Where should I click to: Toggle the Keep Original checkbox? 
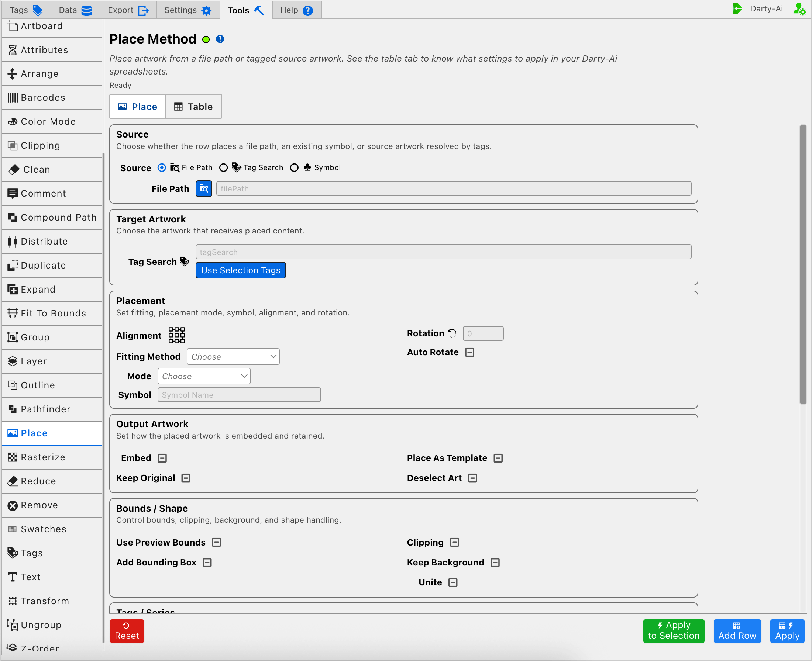186,478
